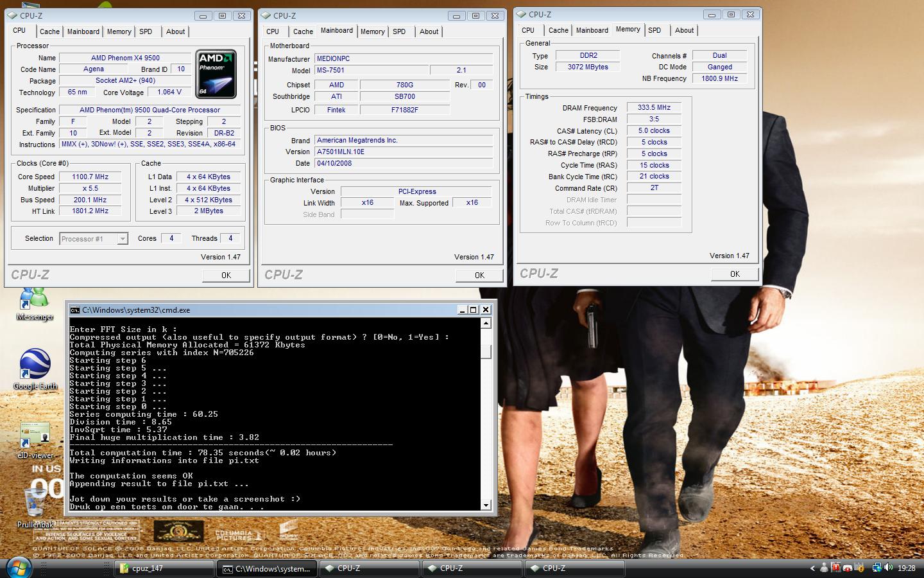Click OK in the Mainboard tab window
Screen dimensions: 924x578
[479, 275]
